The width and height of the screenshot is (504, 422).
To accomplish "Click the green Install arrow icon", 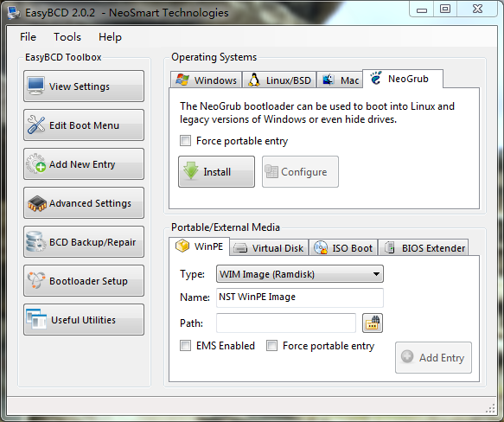I will click(191, 171).
